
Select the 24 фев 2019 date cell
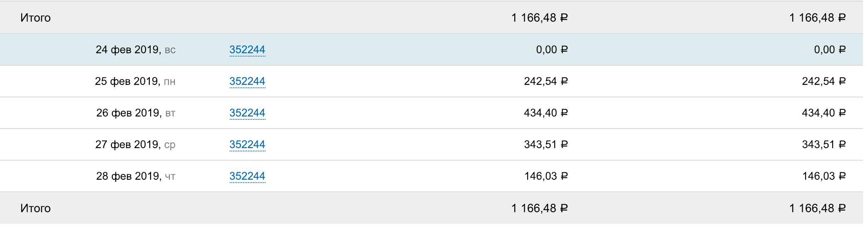tap(136, 50)
